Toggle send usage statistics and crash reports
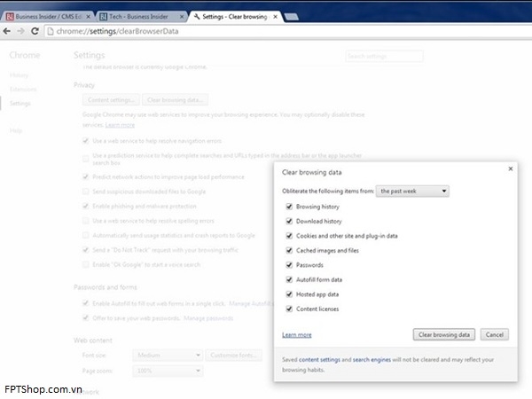Image resolution: width=532 pixels, height=399 pixels. 85,235
